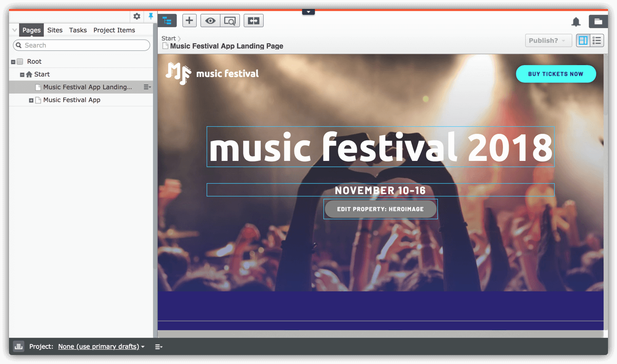Open the navigation pane settings gear
617x364 pixels.
click(137, 17)
